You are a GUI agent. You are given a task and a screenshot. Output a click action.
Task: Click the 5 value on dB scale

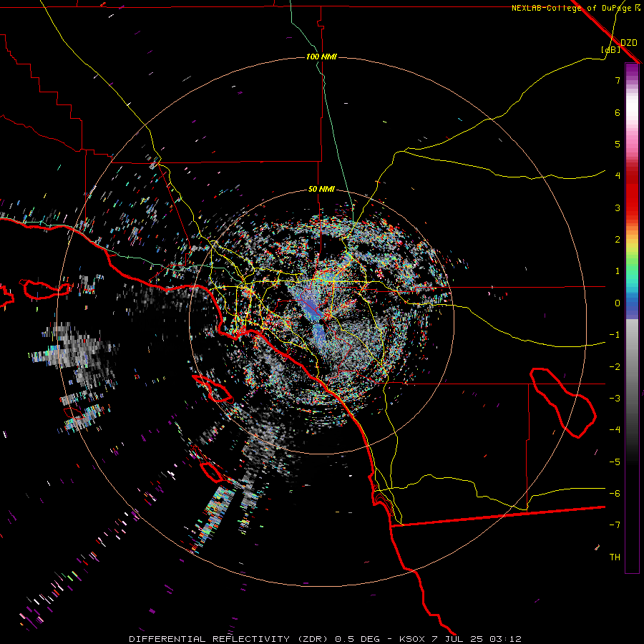click(x=618, y=144)
